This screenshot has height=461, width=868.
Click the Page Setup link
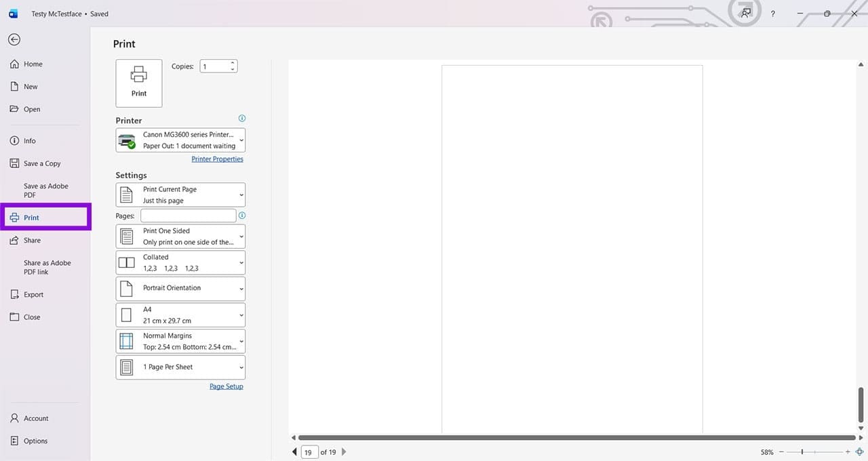click(226, 386)
